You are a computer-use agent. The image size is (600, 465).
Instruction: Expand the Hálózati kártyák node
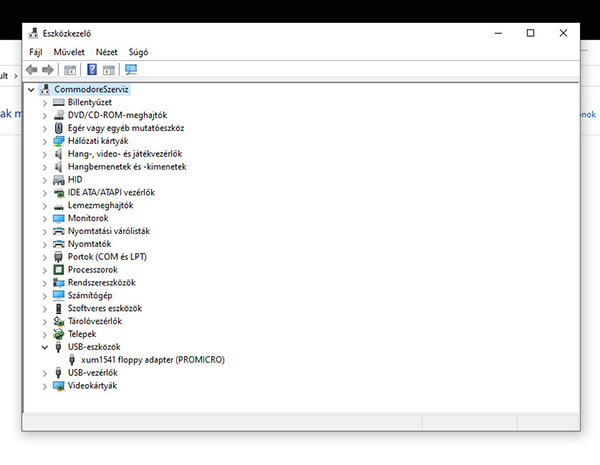pyautogui.click(x=45, y=141)
